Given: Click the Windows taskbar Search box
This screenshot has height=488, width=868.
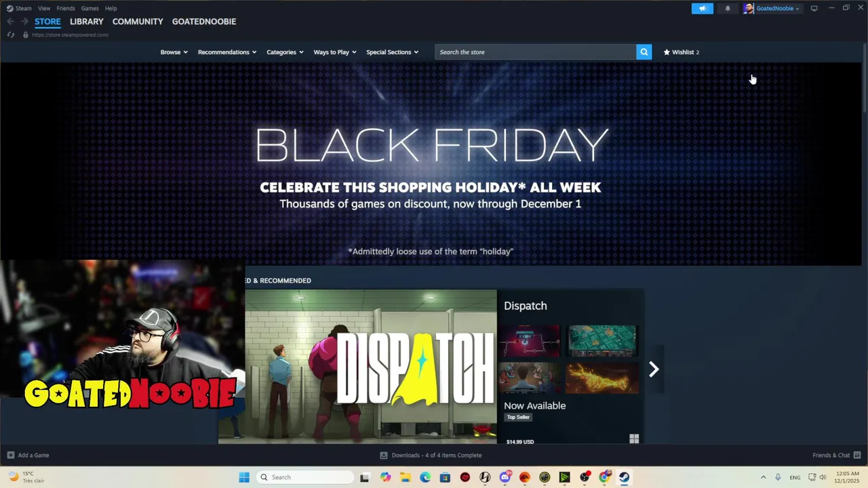Looking at the screenshot, I should click(304, 477).
